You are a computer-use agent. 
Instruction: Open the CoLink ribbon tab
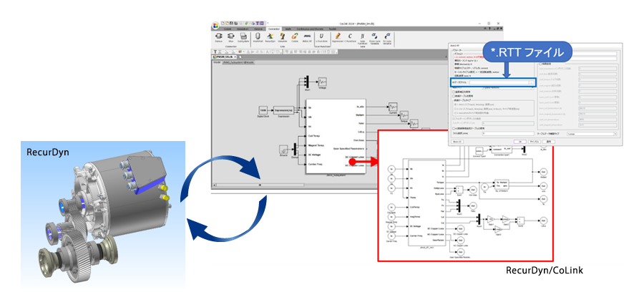tap(228, 29)
